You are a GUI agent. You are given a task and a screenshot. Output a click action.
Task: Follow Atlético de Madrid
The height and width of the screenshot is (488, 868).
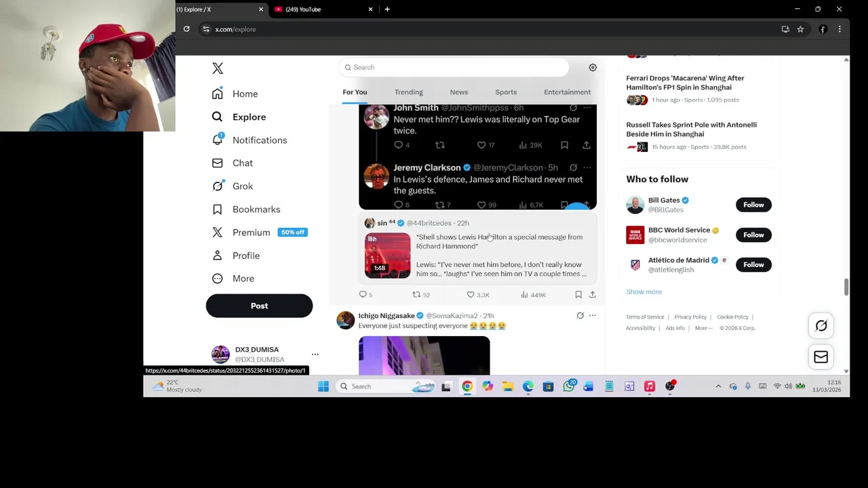753,264
